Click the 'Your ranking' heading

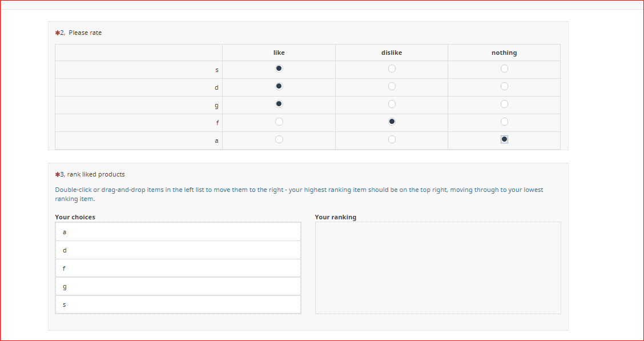pyautogui.click(x=336, y=217)
